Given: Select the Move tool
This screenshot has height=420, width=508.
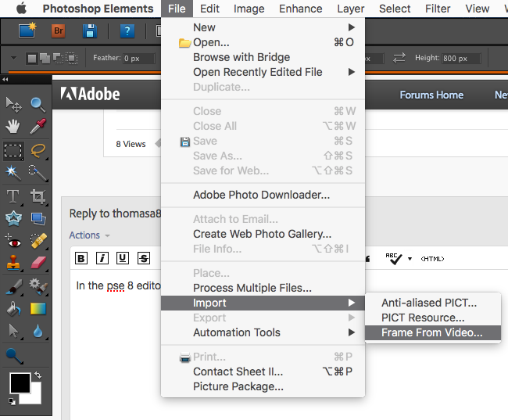Looking at the screenshot, I should [13, 105].
